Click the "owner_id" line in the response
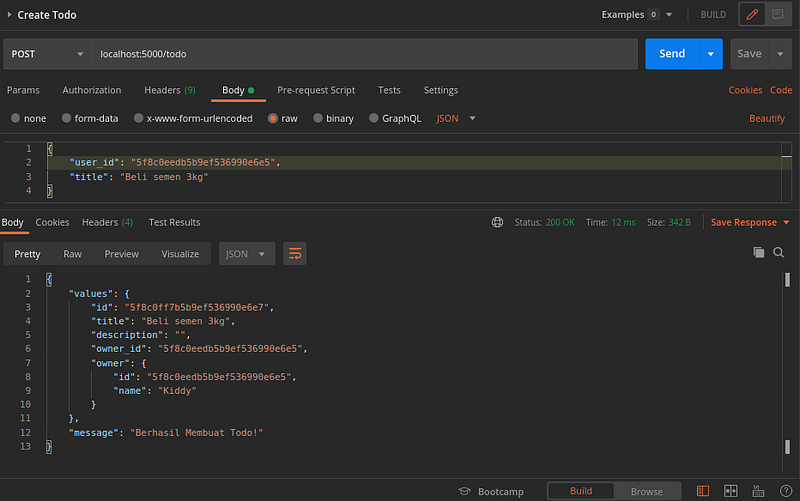 coord(199,349)
